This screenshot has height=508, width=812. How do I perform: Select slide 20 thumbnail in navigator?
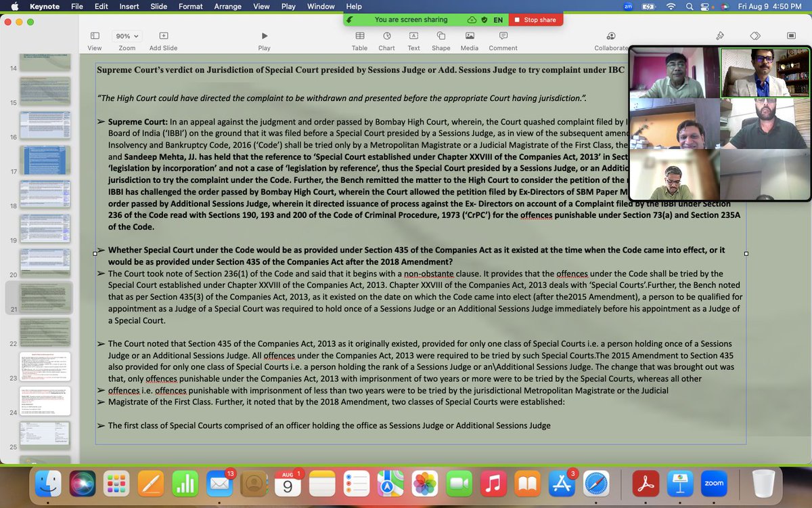click(45, 263)
